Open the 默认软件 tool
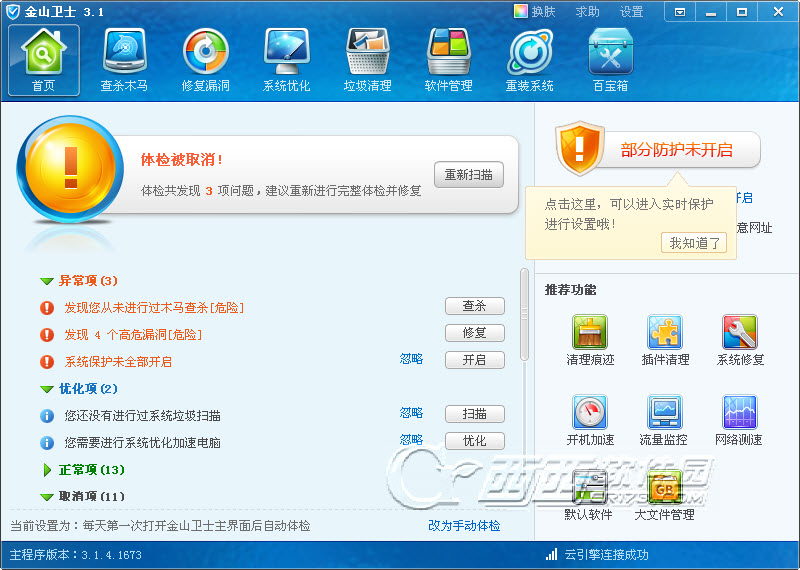The height and width of the screenshot is (570, 800). point(589,495)
